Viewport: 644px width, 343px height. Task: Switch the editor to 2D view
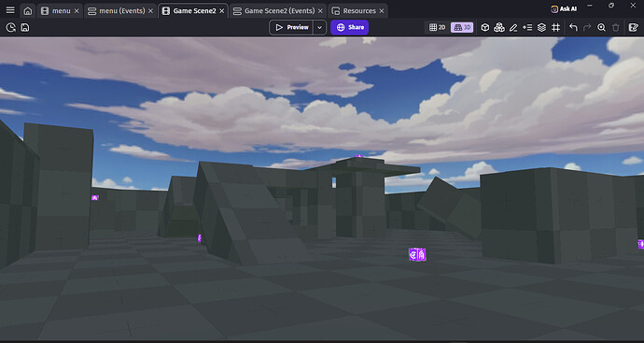click(438, 27)
